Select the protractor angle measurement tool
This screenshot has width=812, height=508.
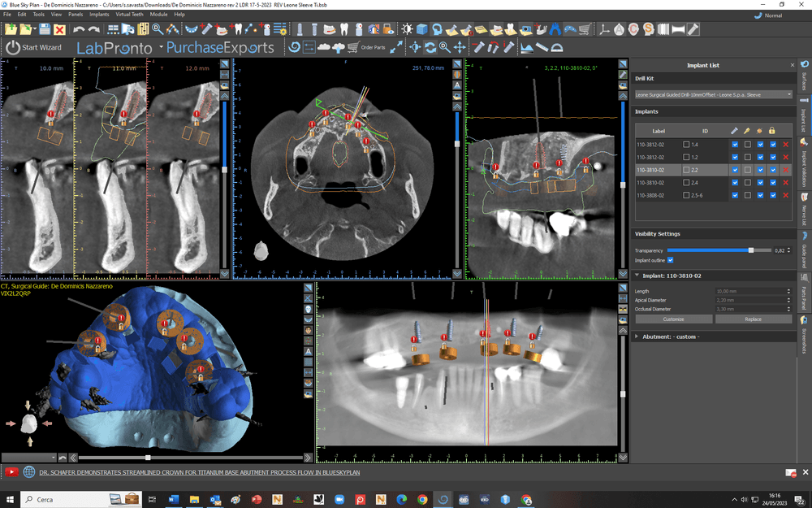click(x=557, y=48)
